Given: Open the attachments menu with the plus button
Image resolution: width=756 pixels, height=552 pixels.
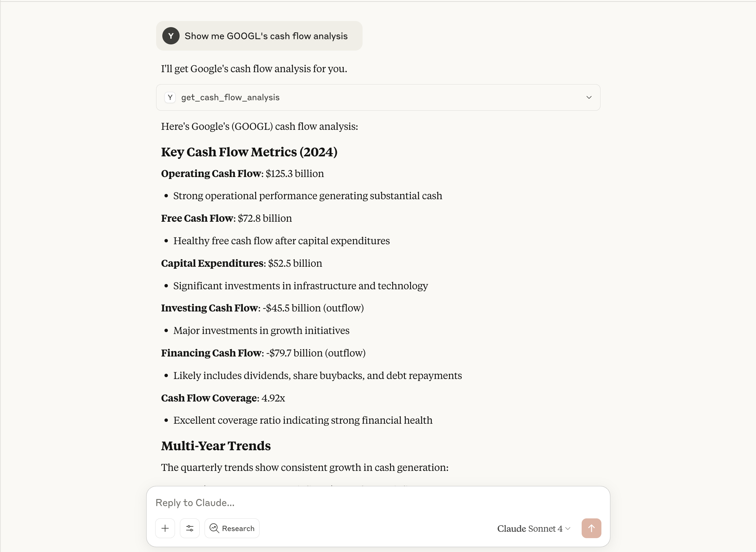Looking at the screenshot, I should pyautogui.click(x=165, y=528).
